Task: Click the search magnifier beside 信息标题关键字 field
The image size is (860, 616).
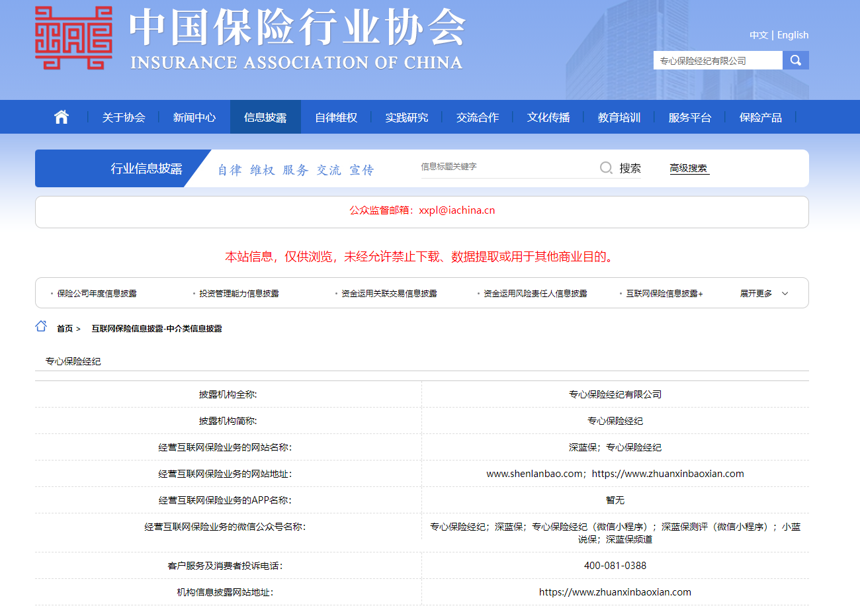Action: pos(605,167)
